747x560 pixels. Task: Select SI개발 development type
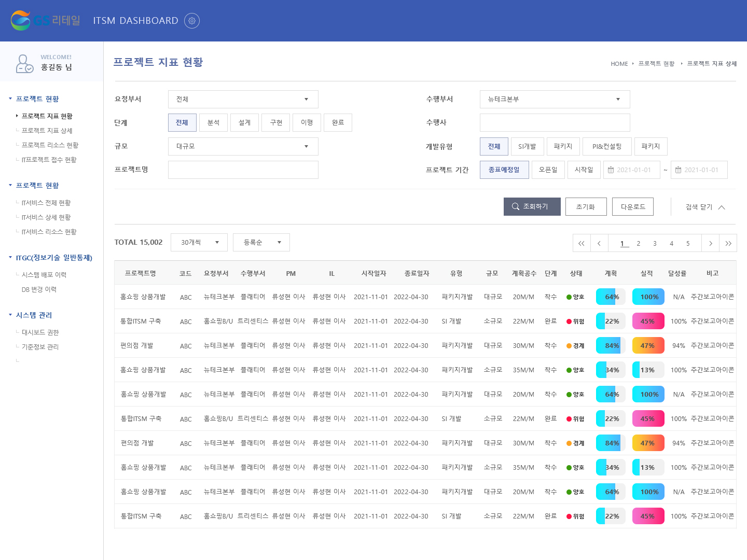tap(527, 146)
